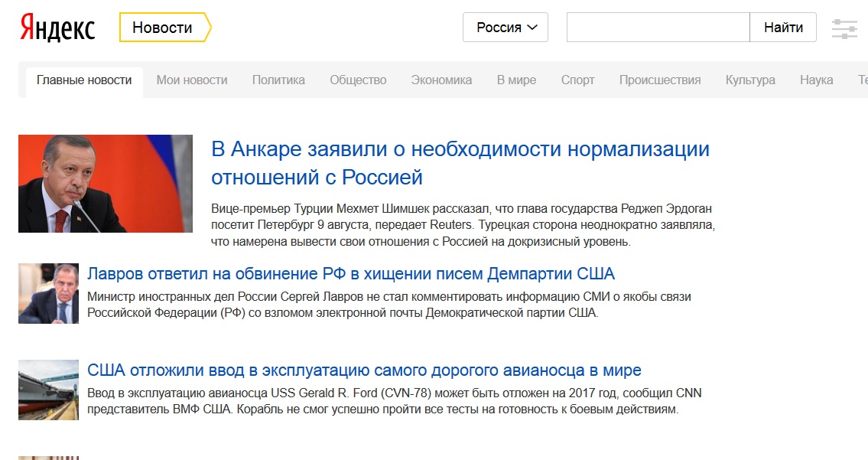This screenshot has height=460, width=868.
Task: Open the Происшествия tab
Action: [660, 80]
